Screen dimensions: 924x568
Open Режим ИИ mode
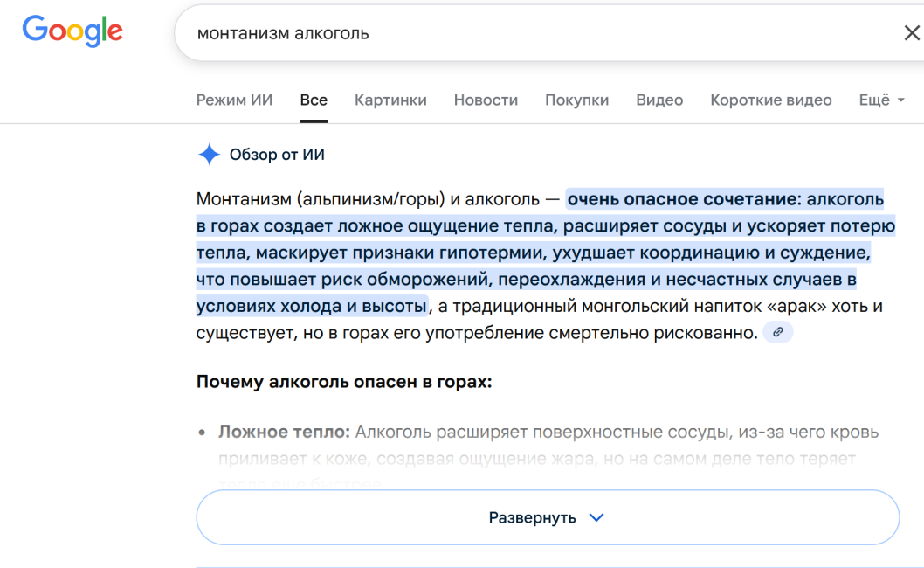[x=234, y=100]
